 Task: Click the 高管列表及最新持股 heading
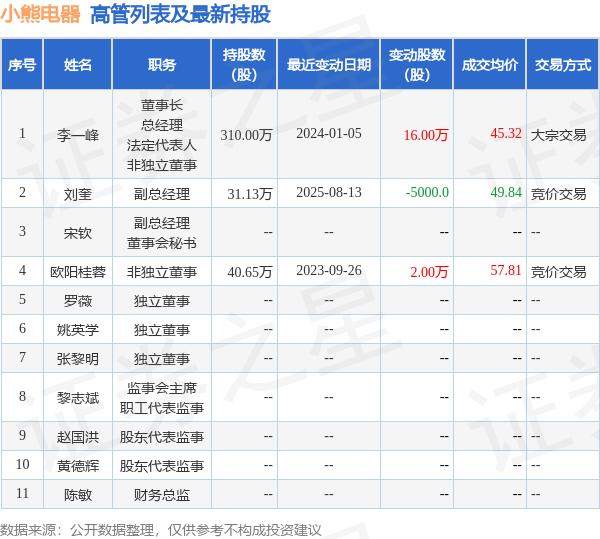[181, 15]
